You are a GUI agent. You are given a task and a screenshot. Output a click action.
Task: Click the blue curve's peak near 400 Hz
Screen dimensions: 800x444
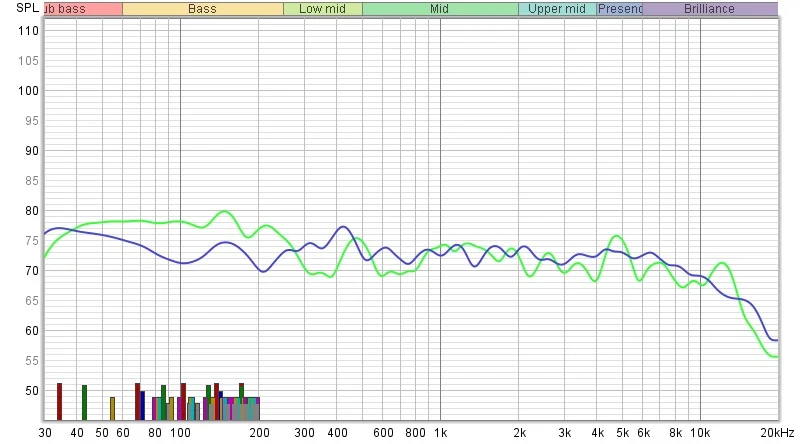click(x=342, y=227)
